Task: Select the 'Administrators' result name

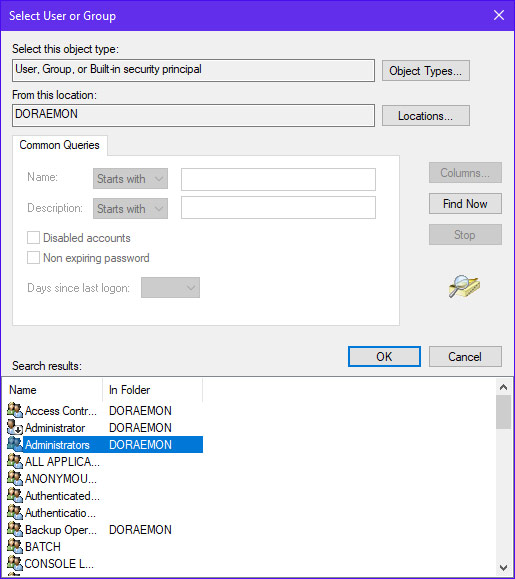Action: 57,445
